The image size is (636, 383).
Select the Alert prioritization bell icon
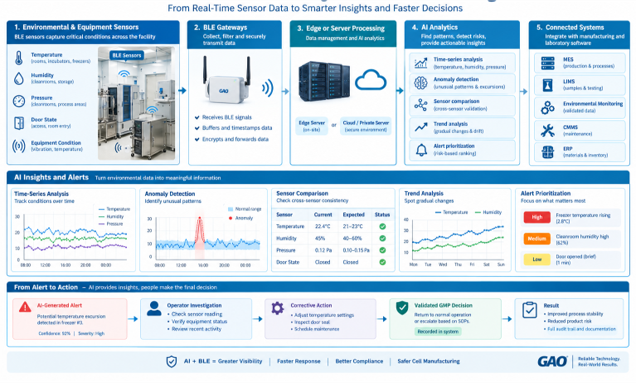pyautogui.click(x=421, y=150)
